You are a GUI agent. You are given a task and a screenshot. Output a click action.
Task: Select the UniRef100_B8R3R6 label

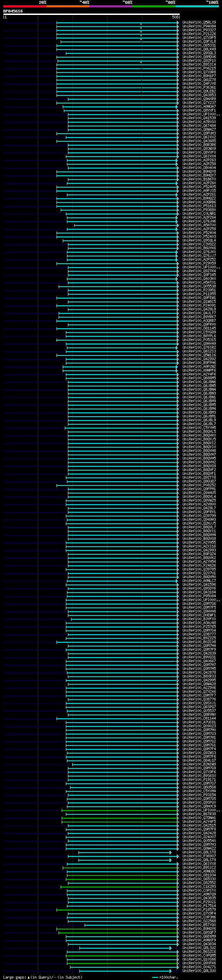tap(199, 145)
